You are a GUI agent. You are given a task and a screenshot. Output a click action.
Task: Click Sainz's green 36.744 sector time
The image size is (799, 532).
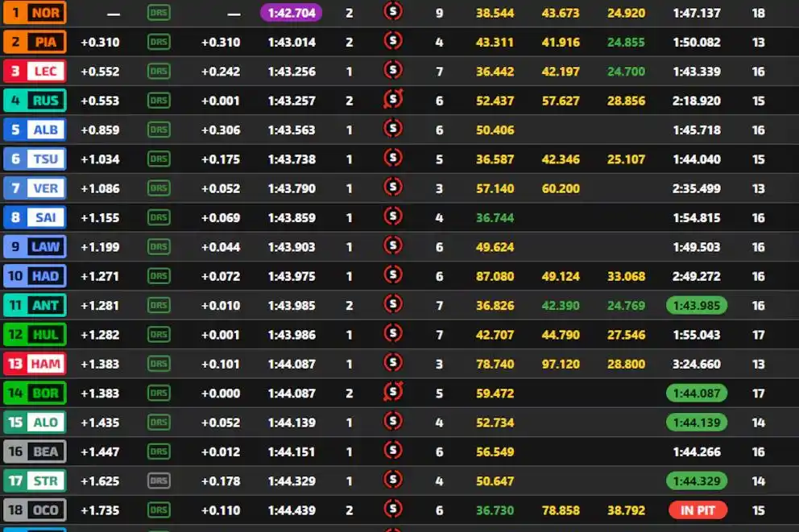point(495,217)
